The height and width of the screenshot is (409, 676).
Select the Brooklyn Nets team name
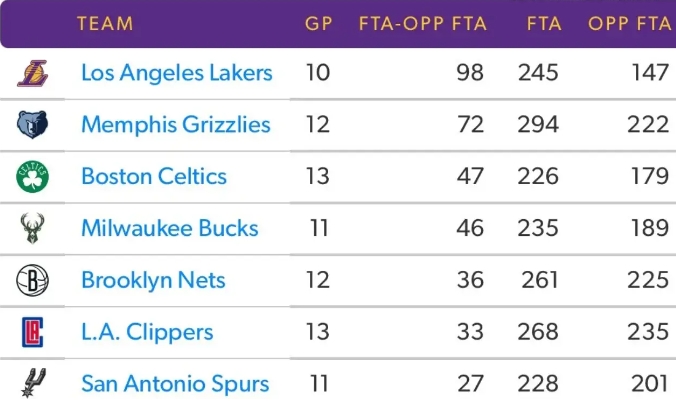153,281
